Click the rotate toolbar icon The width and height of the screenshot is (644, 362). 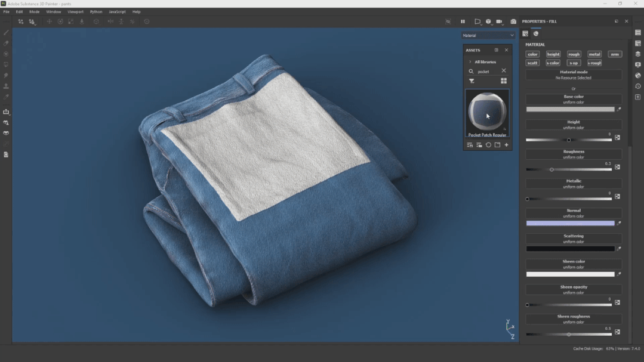(60, 21)
